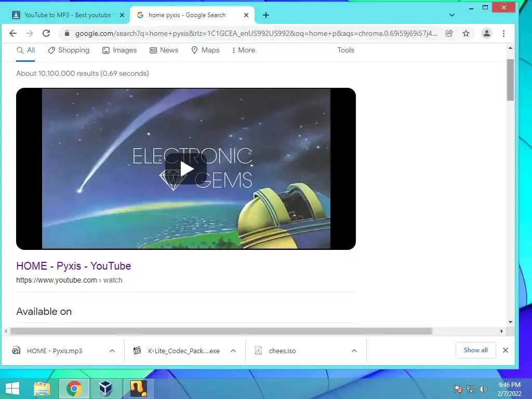Click the vertical scrollbar thumb
The height and width of the screenshot is (399, 532).
(510, 80)
